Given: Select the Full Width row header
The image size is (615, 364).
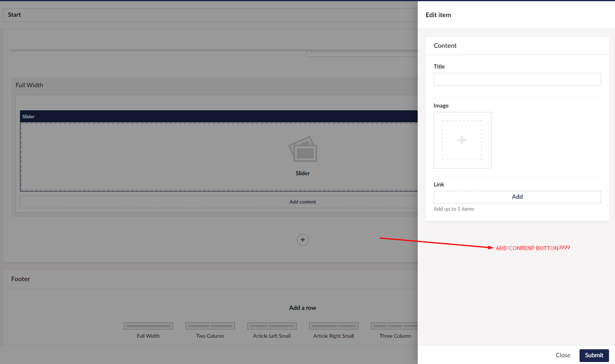Looking at the screenshot, I should (29, 85).
